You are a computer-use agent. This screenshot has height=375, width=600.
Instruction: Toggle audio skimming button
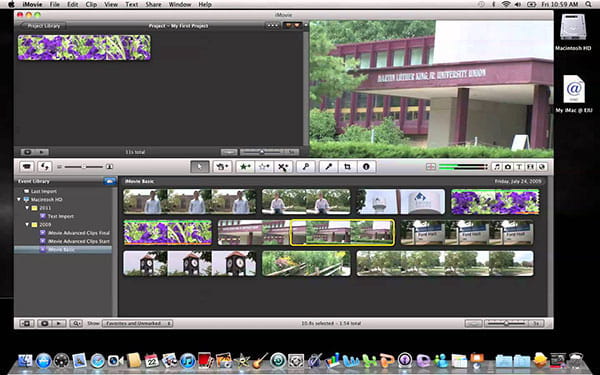(x=431, y=167)
